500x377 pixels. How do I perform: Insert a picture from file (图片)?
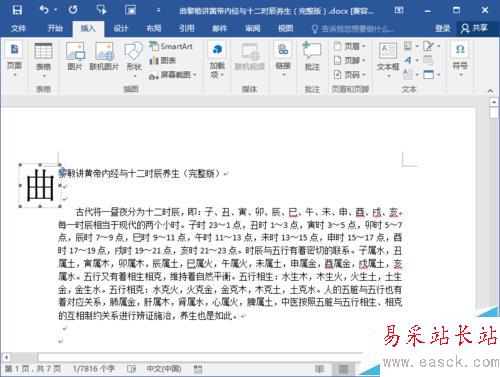[x=75, y=56]
